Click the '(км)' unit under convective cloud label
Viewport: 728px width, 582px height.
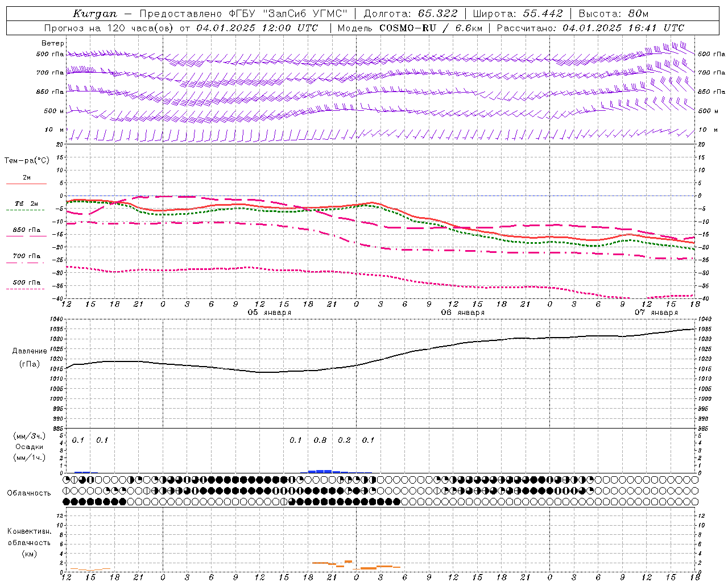30,554
